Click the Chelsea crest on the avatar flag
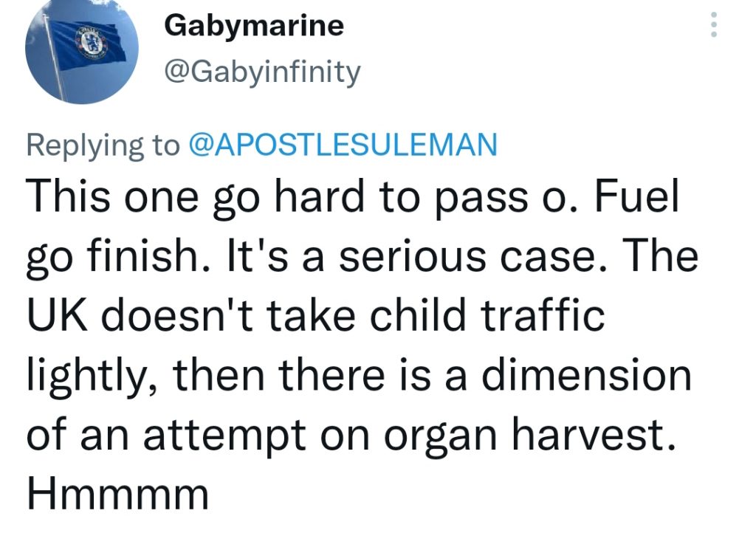The height and width of the screenshot is (533, 756). (91, 44)
